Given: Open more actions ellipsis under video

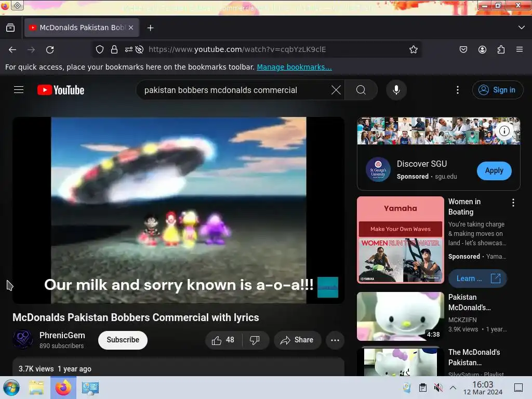Looking at the screenshot, I should pos(335,340).
